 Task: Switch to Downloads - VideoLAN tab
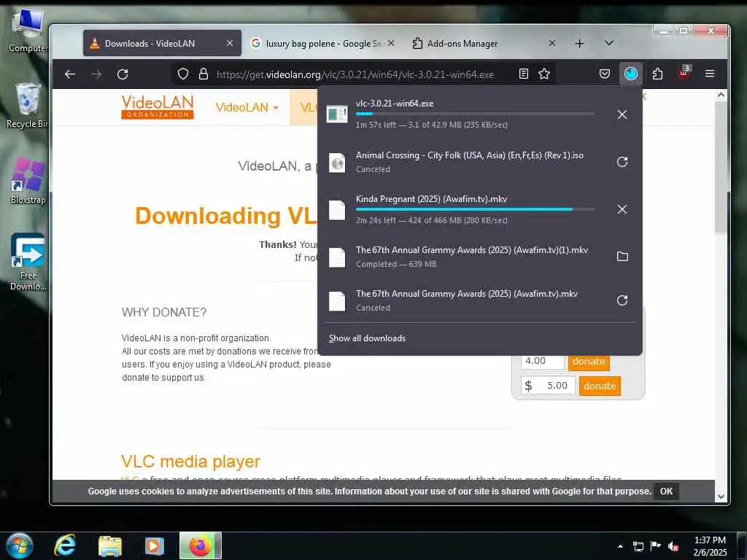pyautogui.click(x=162, y=43)
